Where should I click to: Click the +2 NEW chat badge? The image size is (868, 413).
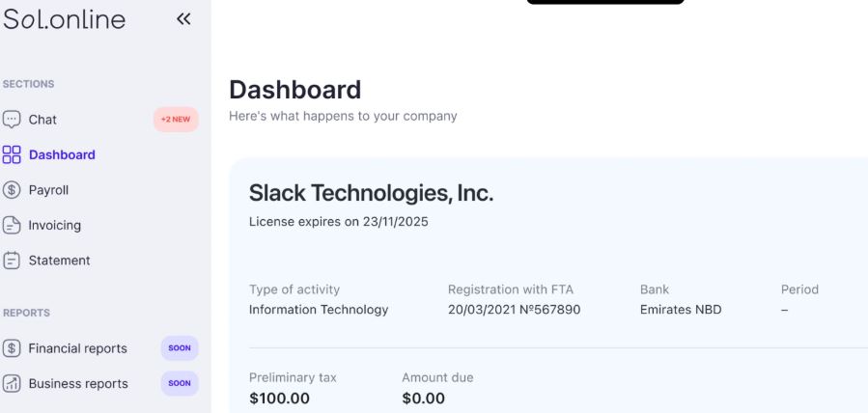[176, 120]
